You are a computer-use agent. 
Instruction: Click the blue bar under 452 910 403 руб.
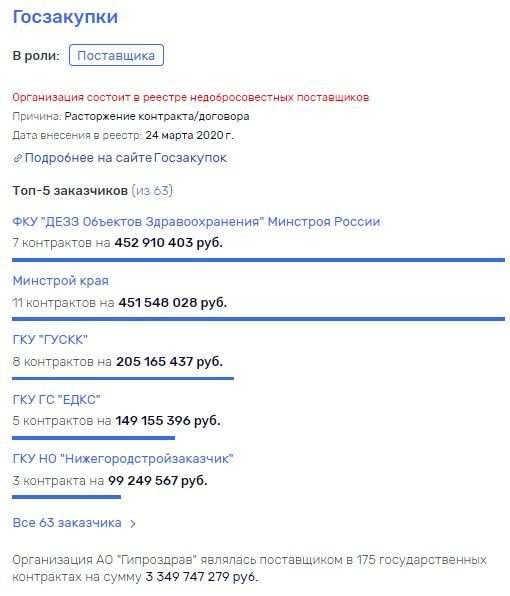pos(258,260)
